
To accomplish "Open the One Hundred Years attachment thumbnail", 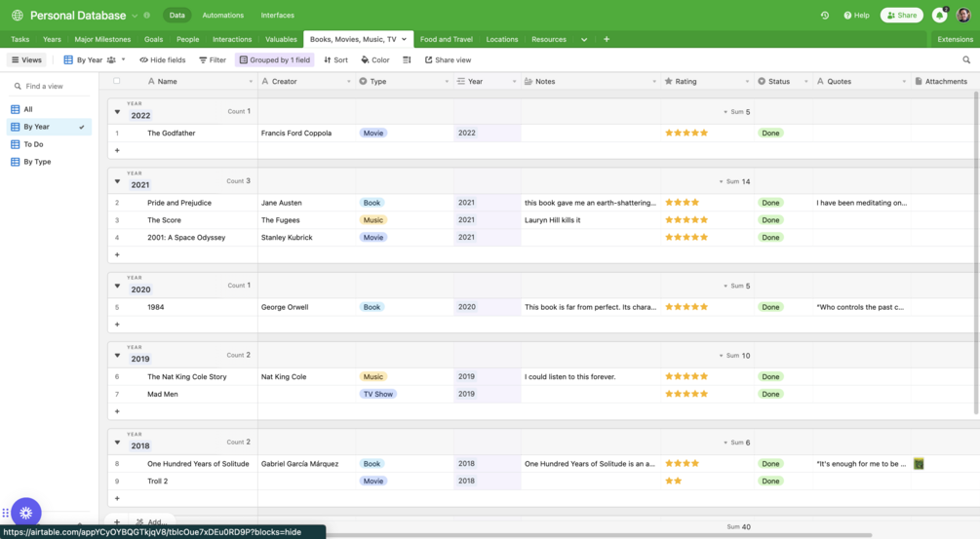I will pyautogui.click(x=919, y=464).
